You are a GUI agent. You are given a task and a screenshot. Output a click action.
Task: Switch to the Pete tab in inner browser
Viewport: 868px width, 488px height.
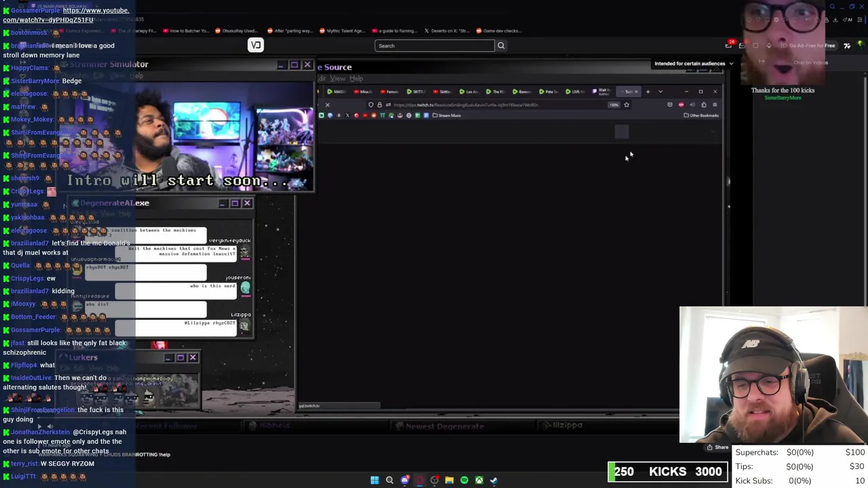[x=548, y=91]
